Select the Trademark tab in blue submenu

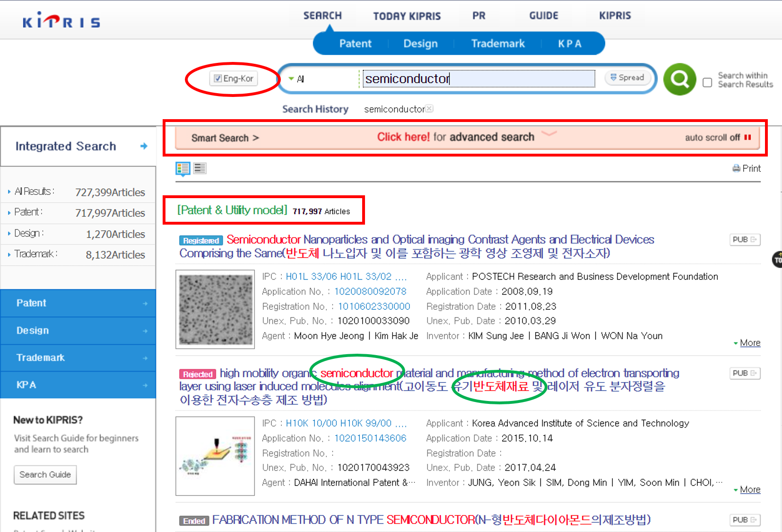click(x=498, y=44)
